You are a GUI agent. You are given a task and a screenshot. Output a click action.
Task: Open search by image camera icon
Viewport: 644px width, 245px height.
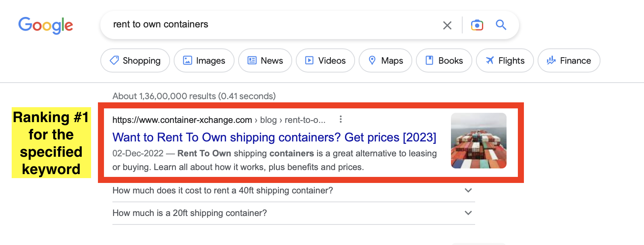(x=477, y=25)
